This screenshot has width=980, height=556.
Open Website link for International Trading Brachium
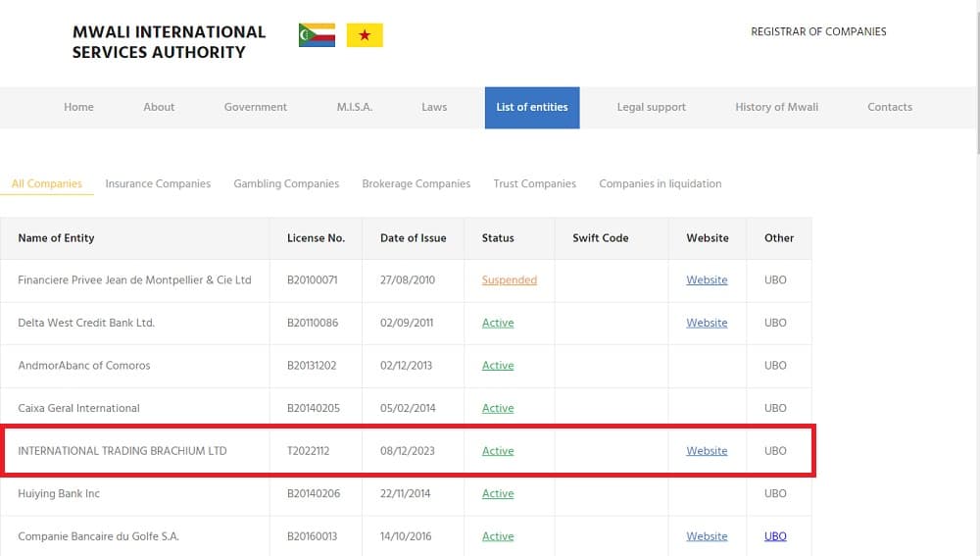click(707, 451)
